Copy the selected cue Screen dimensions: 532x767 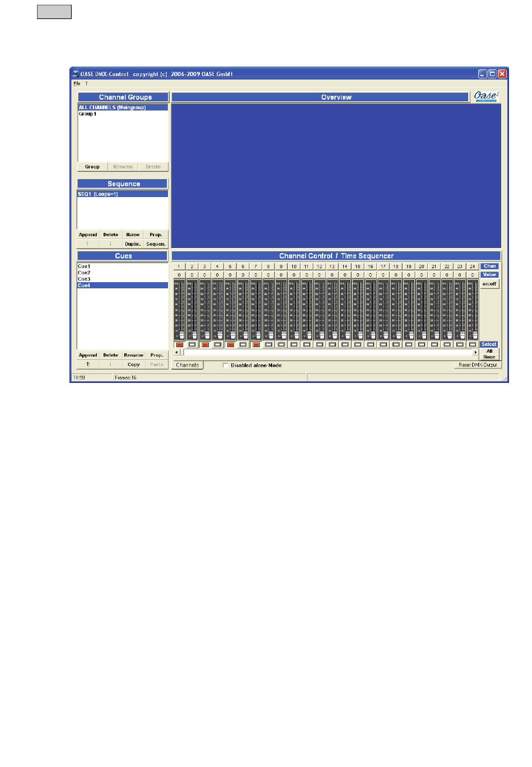tap(133, 364)
